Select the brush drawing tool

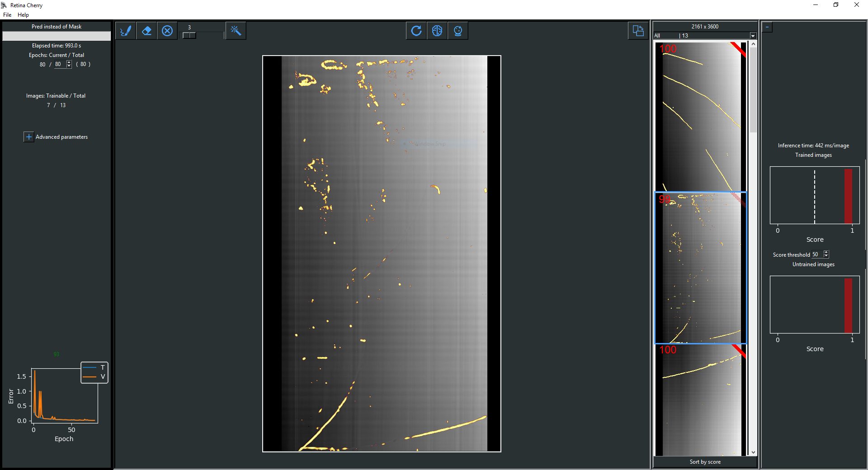126,31
